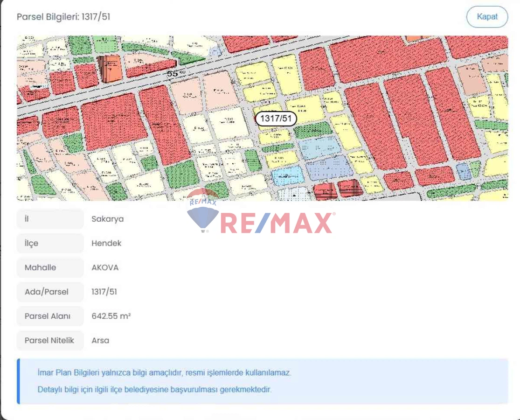520x420 pixels.
Task: Click the 1317/51 parcel marker on map
Action: click(x=276, y=119)
